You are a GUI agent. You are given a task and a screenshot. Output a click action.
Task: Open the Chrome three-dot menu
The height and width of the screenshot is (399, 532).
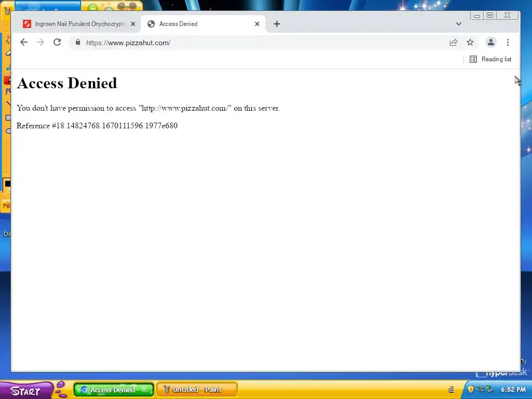point(508,43)
